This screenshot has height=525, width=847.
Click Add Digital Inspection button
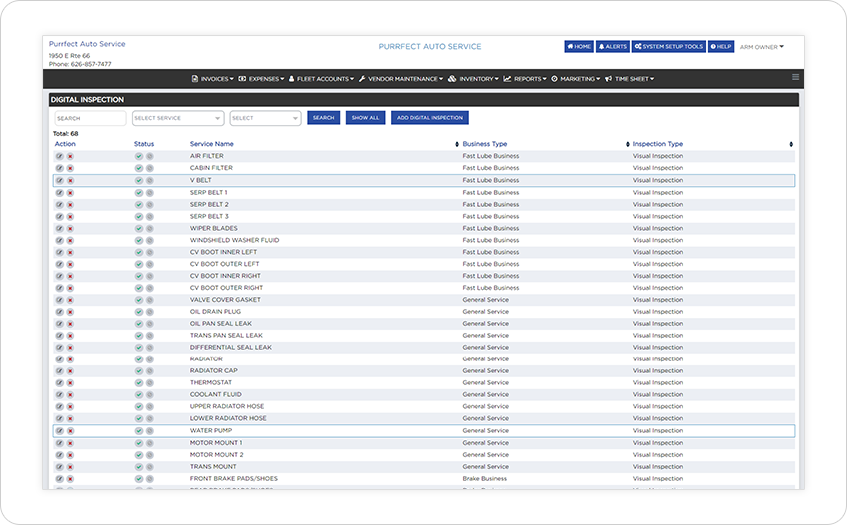coord(430,118)
